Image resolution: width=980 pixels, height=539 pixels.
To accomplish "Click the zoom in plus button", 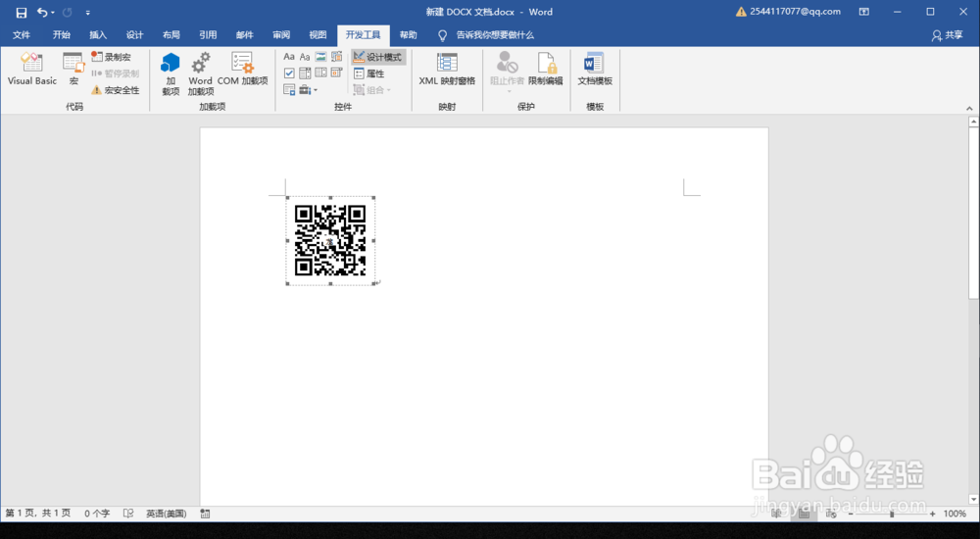I will pyautogui.click(x=933, y=514).
